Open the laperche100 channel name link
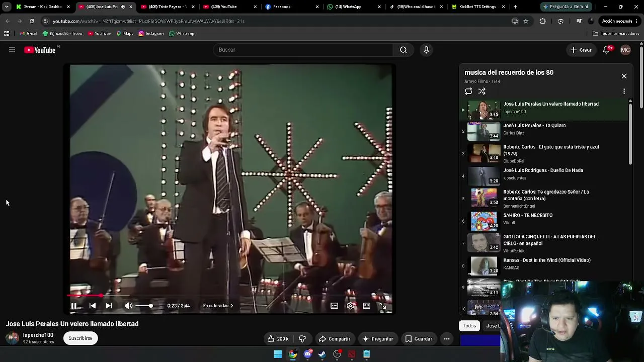Image resolution: width=644 pixels, height=362 pixels. coord(38,335)
